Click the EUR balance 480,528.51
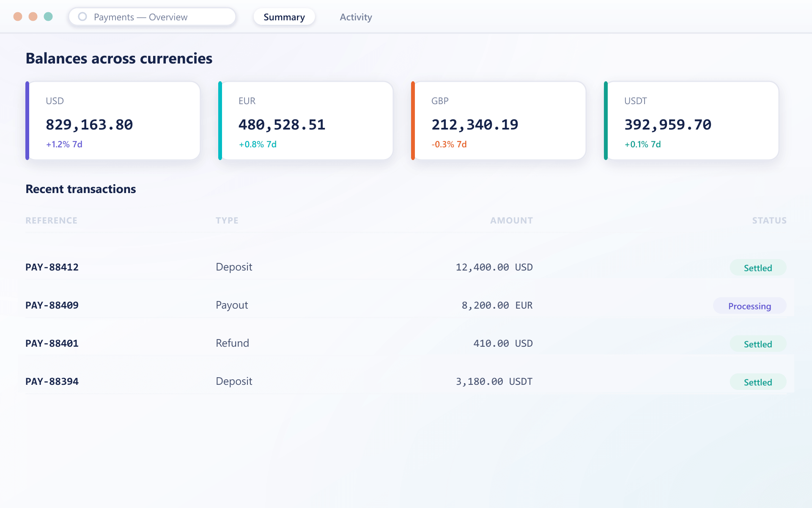The image size is (812, 508). click(x=282, y=125)
